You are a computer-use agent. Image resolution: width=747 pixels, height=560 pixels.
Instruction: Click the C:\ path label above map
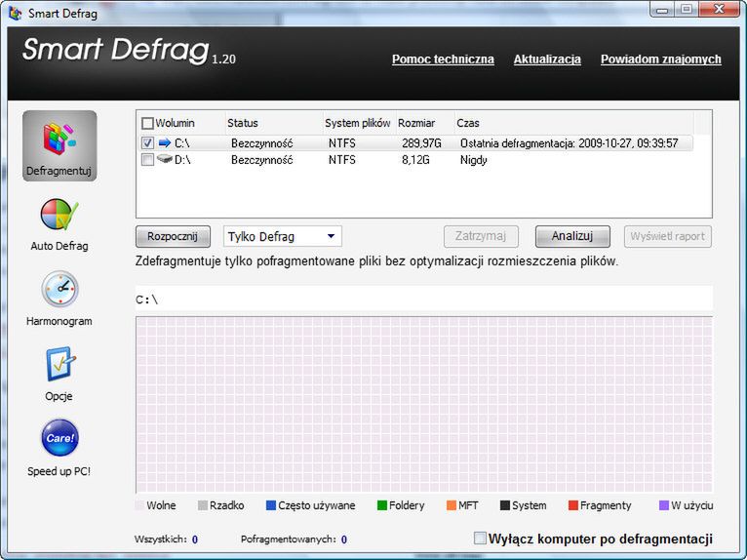click(146, 300)
